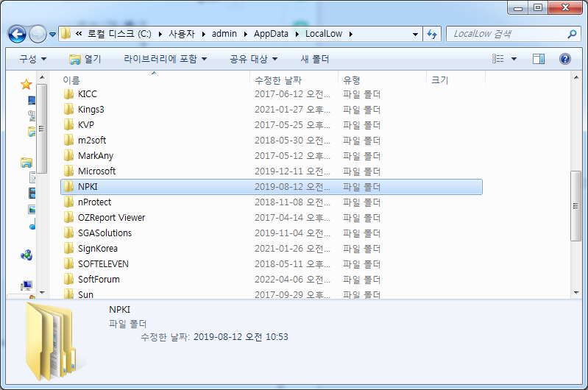The width and height of the screenshot is (588, 390).
Task: Click the file list scroll-down arrow
Action: click(x=576, y=293)
